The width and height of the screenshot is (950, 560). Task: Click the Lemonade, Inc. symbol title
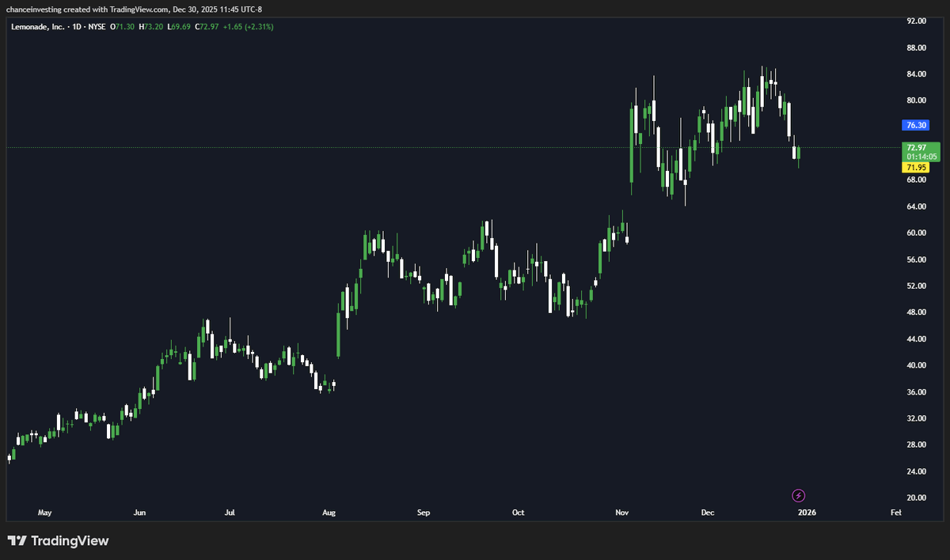tap(38, 26)
